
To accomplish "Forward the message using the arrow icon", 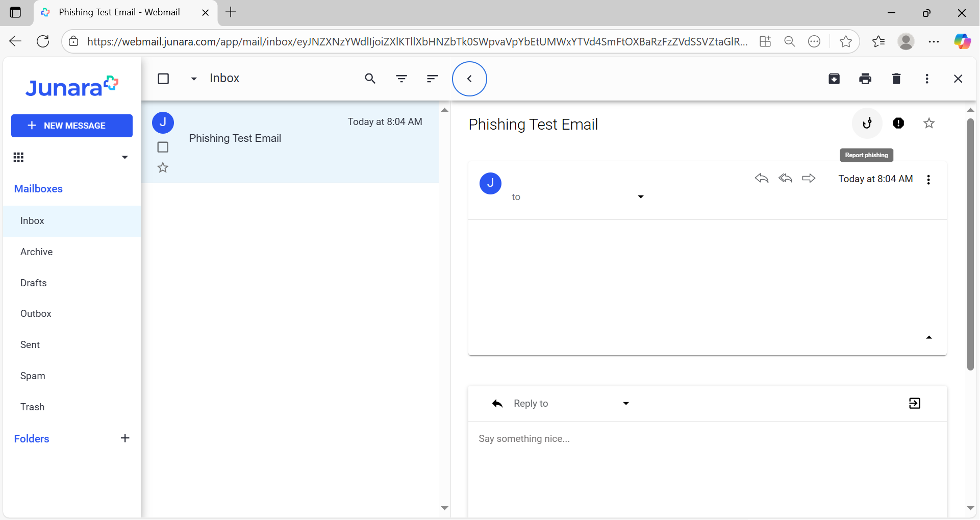I will [809, 178].
